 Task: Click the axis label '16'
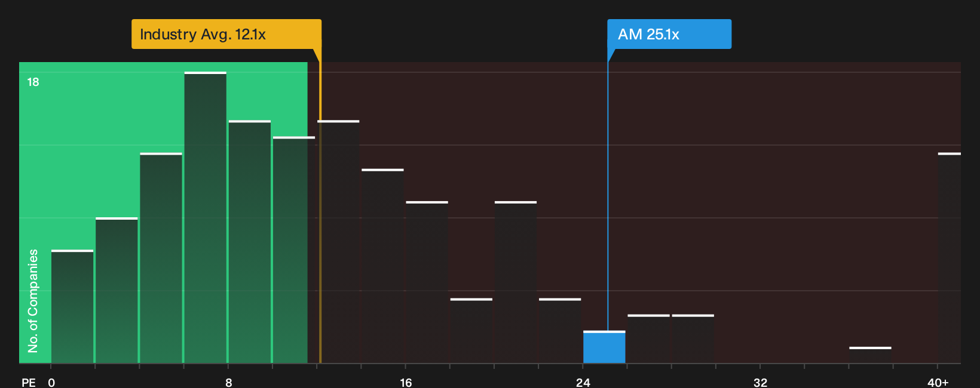coord(406,382)
